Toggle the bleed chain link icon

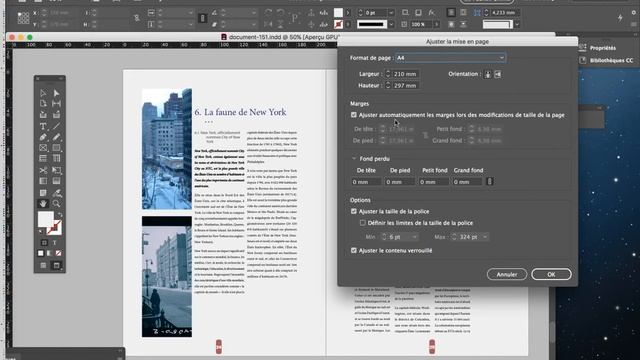490,182
